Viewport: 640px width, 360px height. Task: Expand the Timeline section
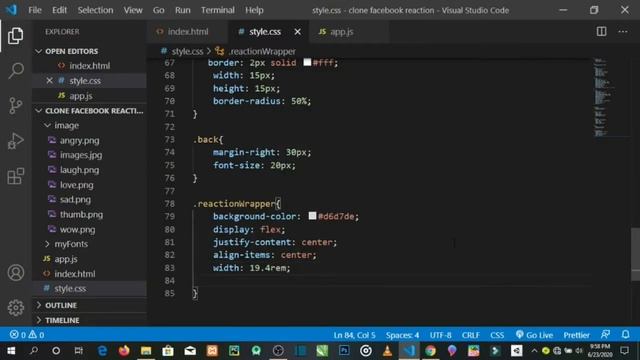(x=89, y=320)
